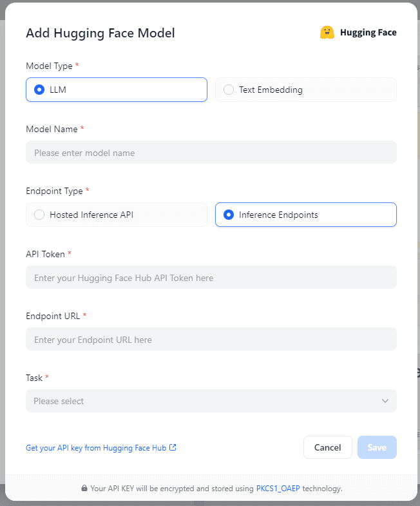Viewport: 420px width, 506px height.
Task: Click the Model Name input field
Action: tap(211, 153)
